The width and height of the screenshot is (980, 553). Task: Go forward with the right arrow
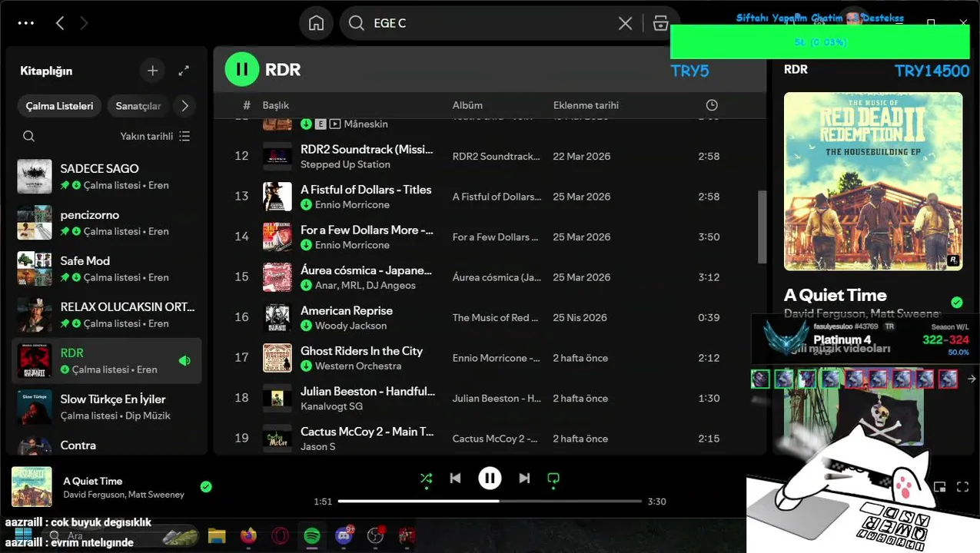coord(85,23)
